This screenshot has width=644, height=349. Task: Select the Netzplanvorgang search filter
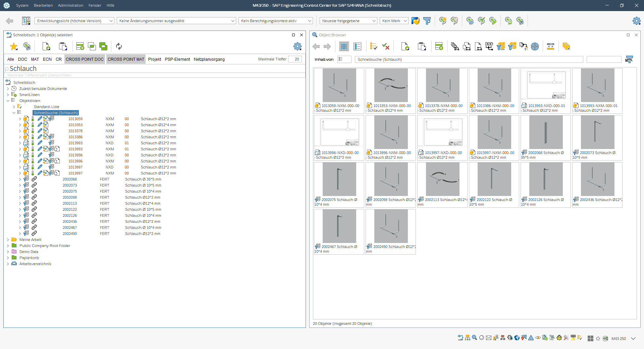point(209,59)
